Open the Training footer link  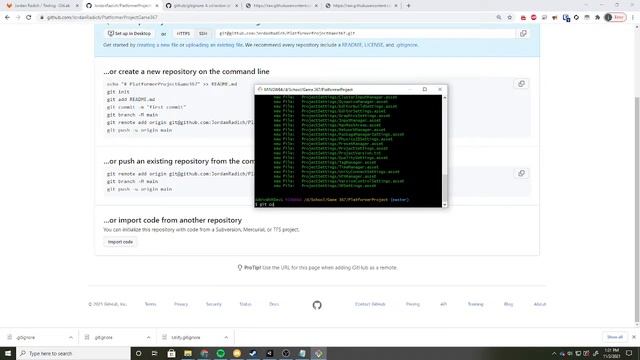[x=475, y=304]
